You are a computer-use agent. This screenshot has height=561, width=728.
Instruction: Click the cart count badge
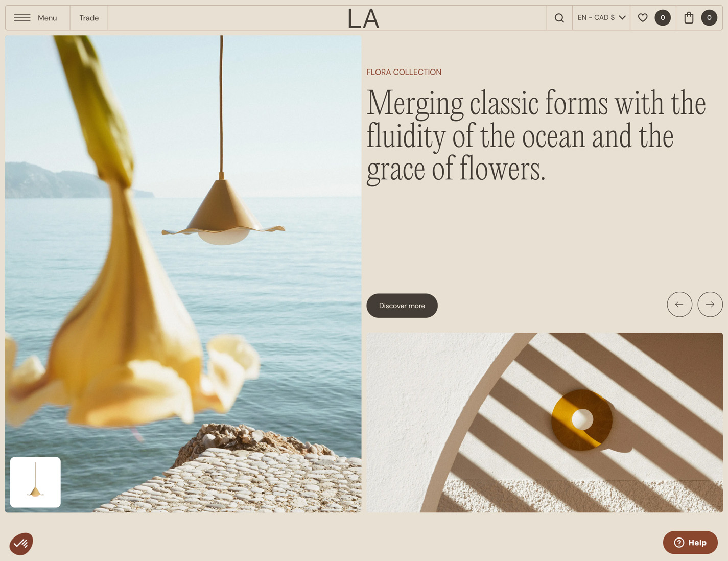(x=709, y=18)
